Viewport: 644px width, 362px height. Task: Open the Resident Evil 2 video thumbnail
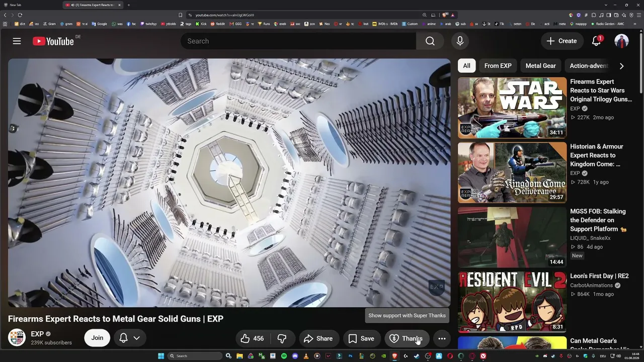[512, 302]
